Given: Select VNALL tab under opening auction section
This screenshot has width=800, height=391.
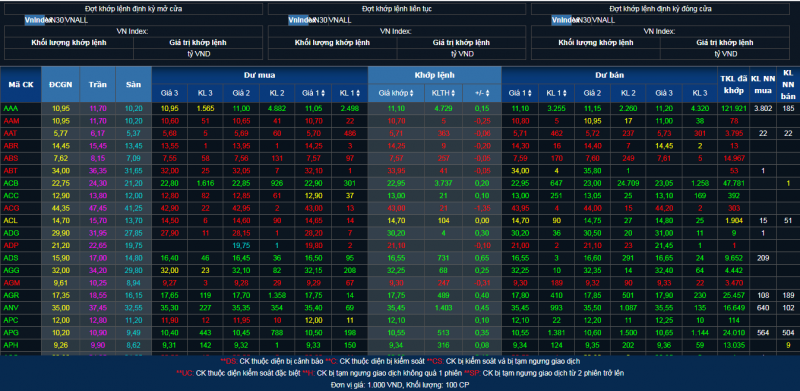Looking at the screenshot, I should pos(77,20).
